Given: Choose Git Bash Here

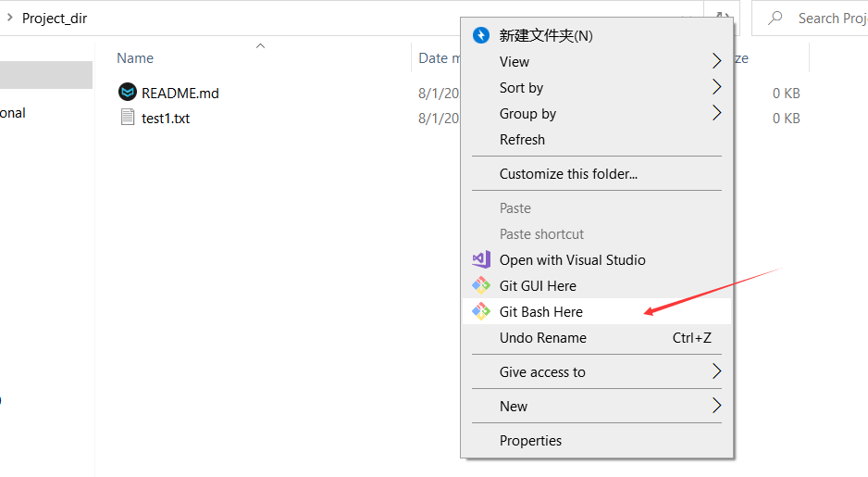Looking at the screenshot, I should 597,312.
